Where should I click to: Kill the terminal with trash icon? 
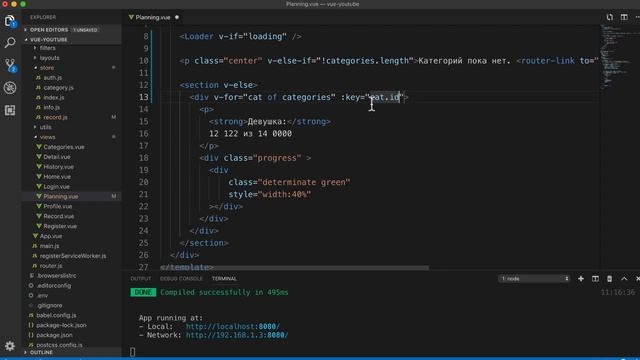click(x=609, y=278)
